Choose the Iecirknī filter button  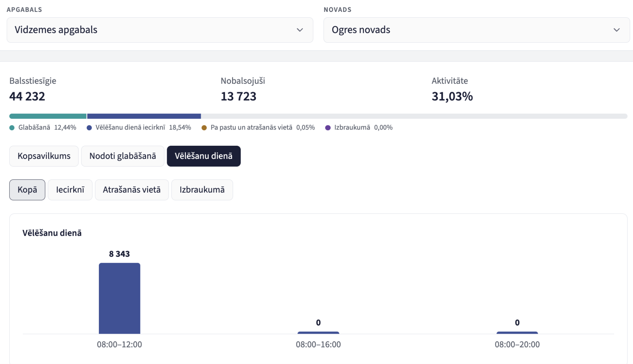pos(70,190)
